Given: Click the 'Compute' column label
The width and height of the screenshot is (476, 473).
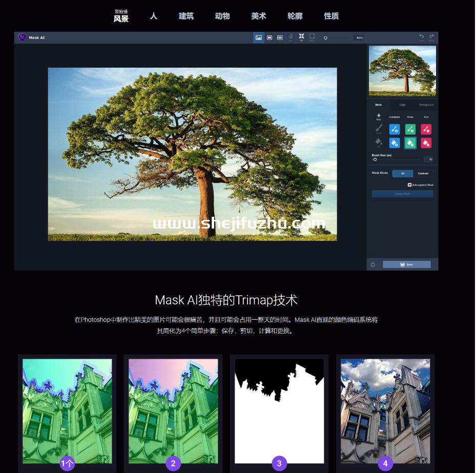Looking at the screenshot, I should [395, 117].
